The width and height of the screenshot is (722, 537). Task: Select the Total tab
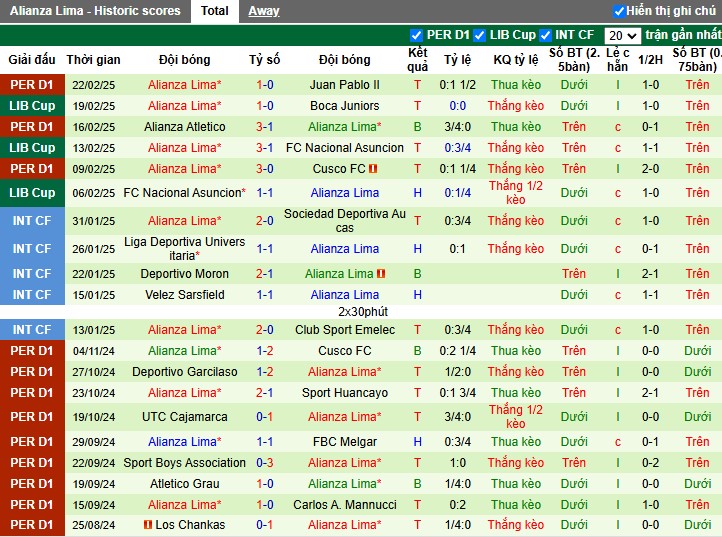pyautogui.click(x=215, y=11)
